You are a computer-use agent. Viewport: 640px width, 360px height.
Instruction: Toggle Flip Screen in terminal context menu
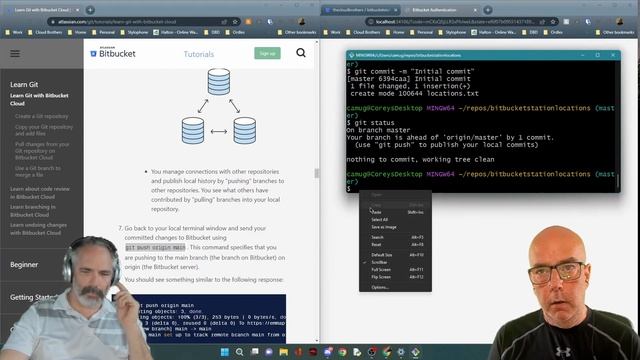(x=395, y=277)
